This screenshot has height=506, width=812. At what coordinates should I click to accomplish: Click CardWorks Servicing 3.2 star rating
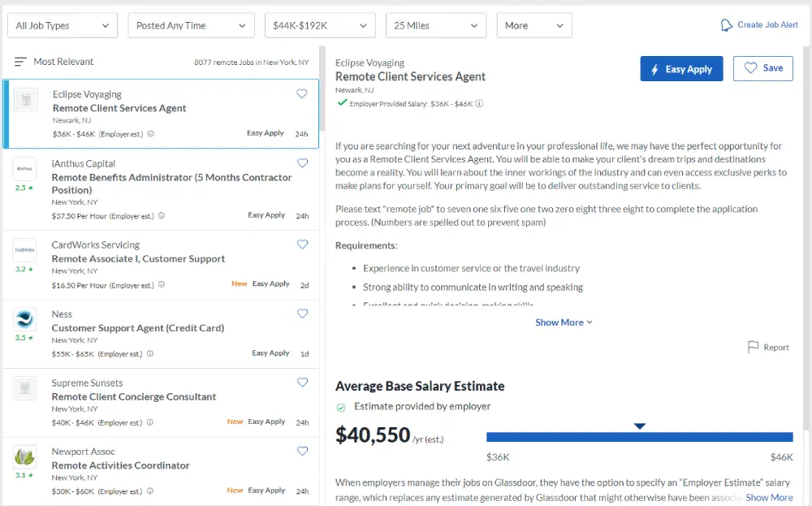(x=24, y=270)
